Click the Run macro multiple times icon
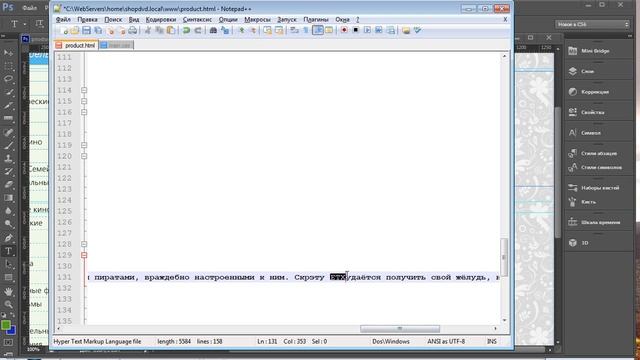This screenshot has width=640, height=360. coord(379,30)
